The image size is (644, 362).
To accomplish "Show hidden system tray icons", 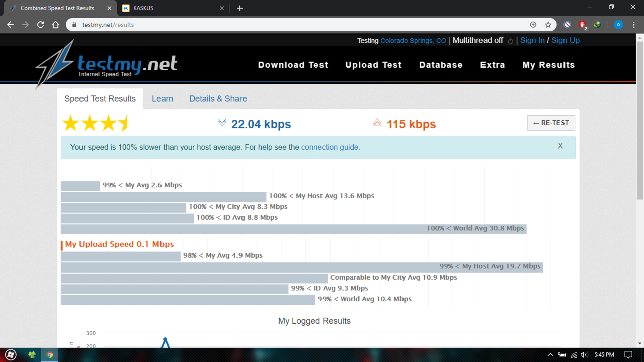I will 550,355.
